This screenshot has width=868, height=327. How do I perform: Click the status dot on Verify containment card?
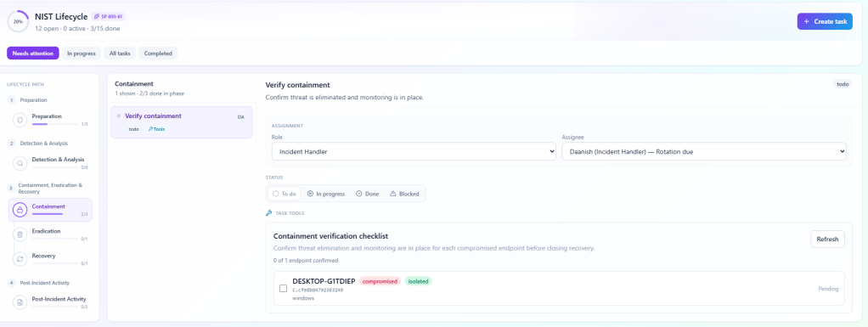118,116
